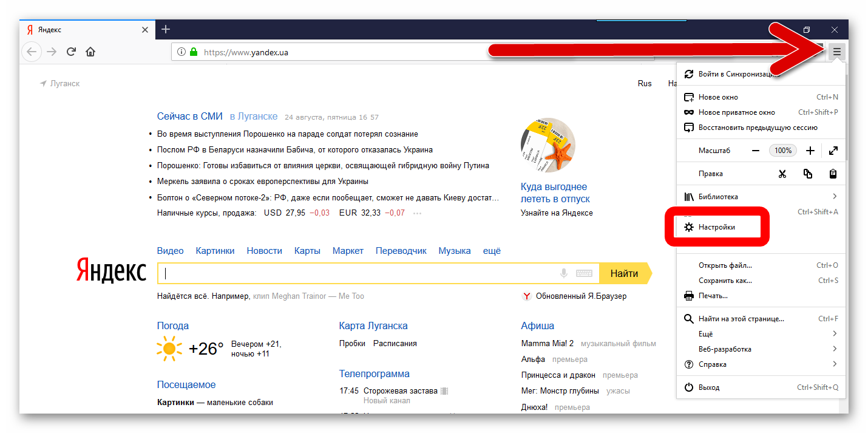Toggle the Firefox hamburger menu button

(x=837, y=52)
